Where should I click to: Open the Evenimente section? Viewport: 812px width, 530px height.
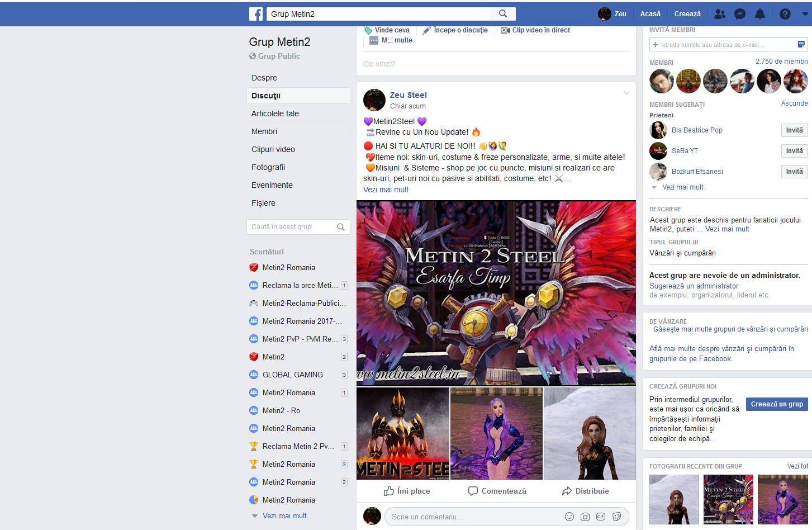click(272, 185)
